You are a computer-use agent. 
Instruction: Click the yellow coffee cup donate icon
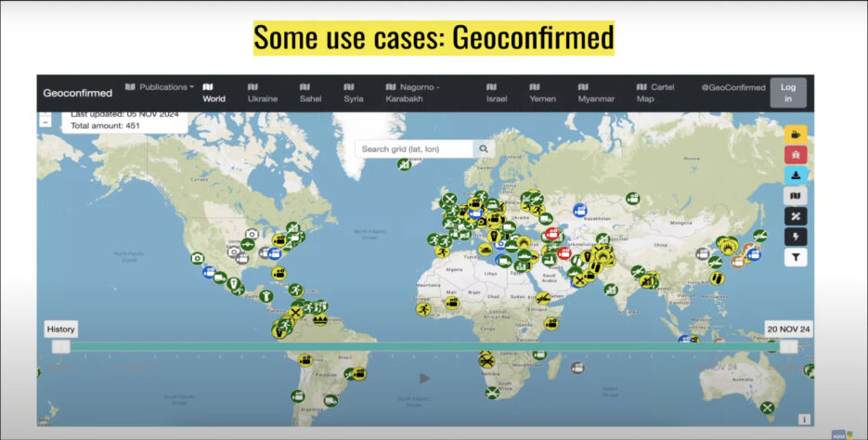click(x=796, y=135)
